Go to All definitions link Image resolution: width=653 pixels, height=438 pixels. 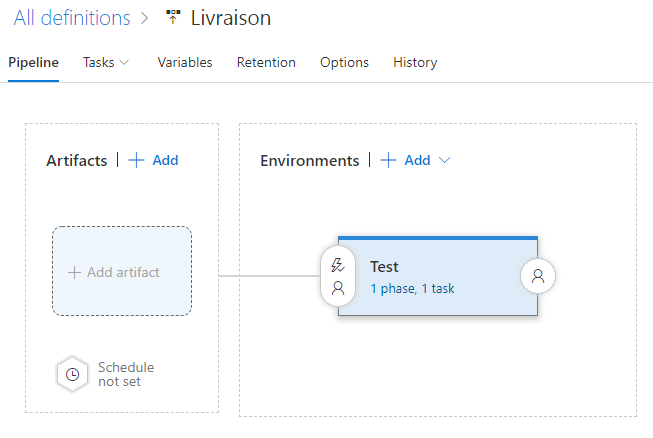click(x=72, y=18)
